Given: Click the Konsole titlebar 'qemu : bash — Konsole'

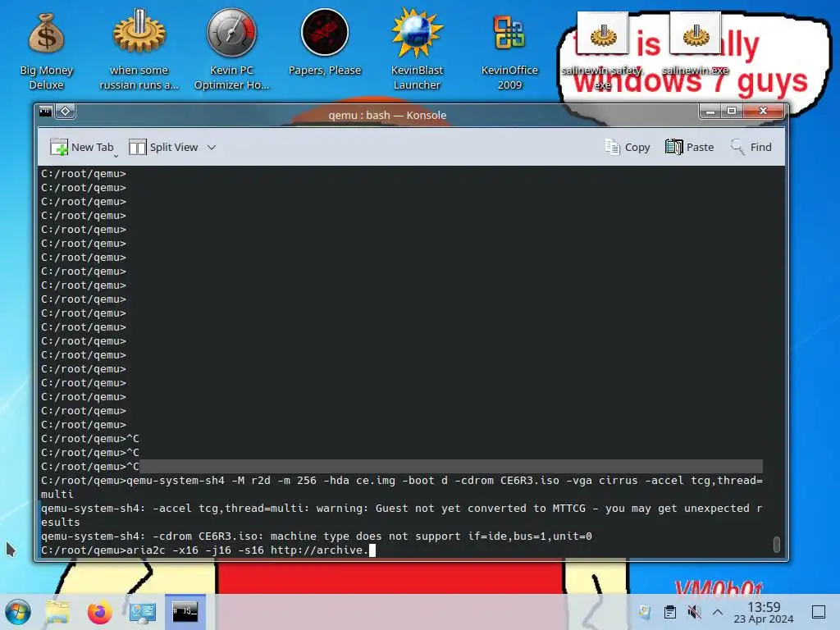Looking at the screenshot, I should coord(387,115).
